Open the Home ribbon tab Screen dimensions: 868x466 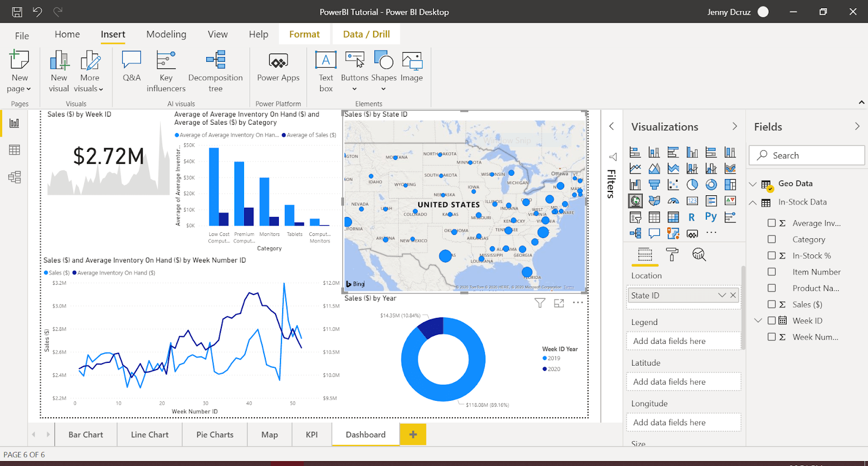coord(67,34)
